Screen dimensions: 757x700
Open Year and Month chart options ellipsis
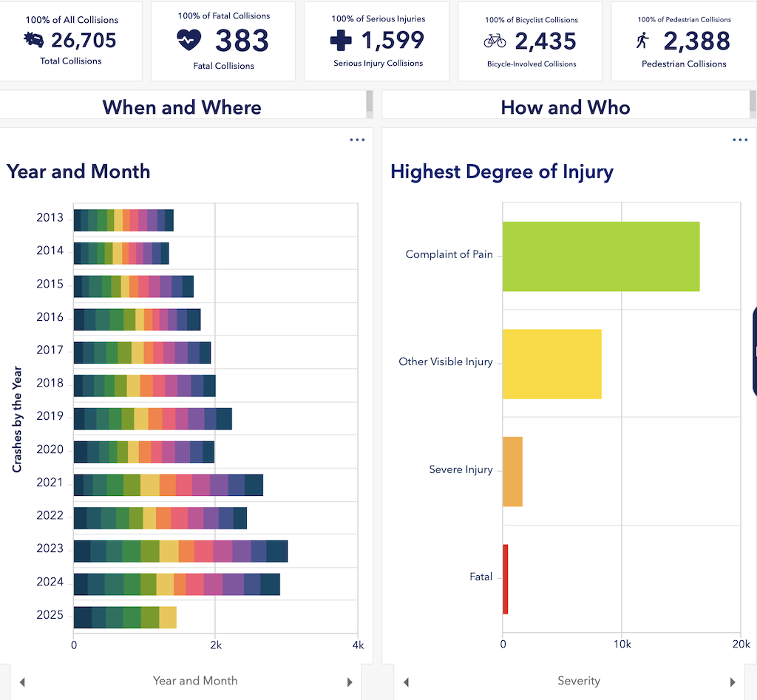pos(357,140)
